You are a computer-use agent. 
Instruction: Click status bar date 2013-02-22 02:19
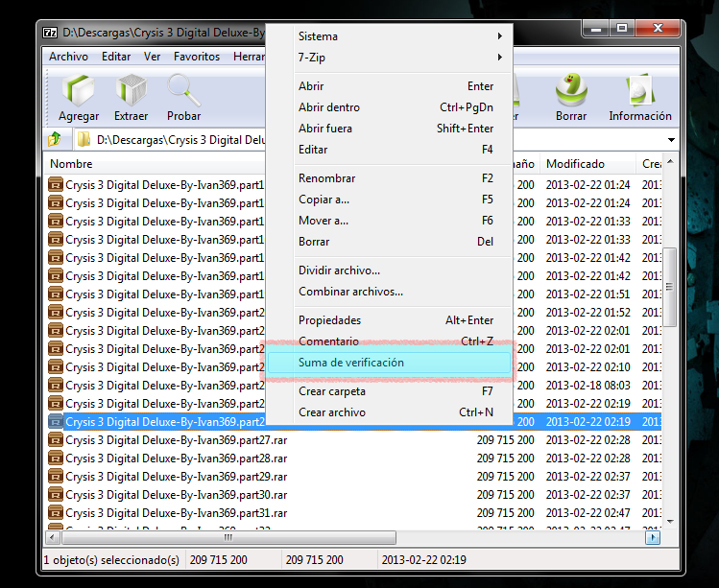pos(423,560)
